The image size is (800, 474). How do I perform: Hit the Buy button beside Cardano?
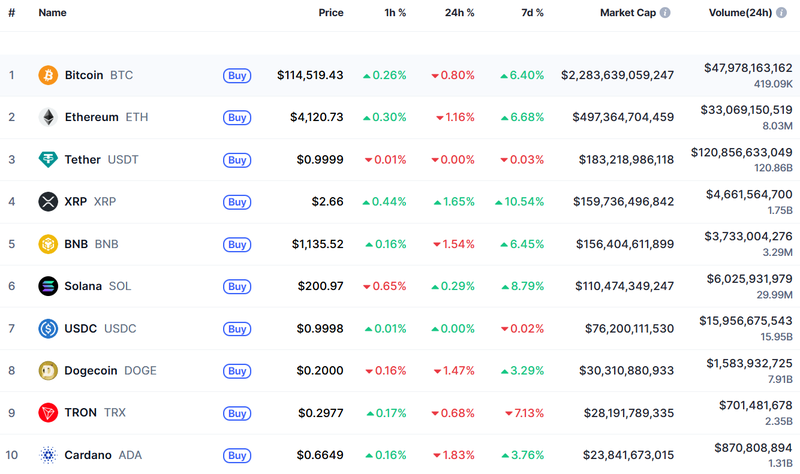236,455
